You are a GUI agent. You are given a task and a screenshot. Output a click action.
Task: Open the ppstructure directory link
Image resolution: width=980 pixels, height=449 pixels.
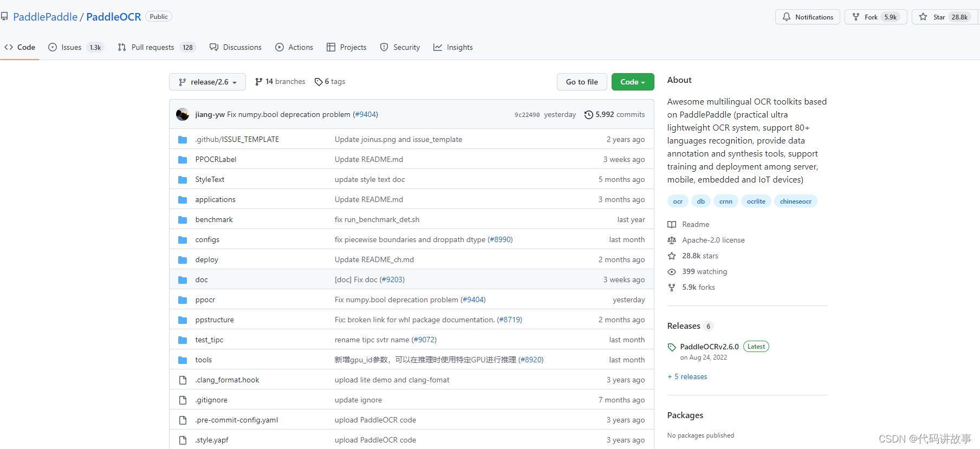pyautogui.click(x=215, y=320)
